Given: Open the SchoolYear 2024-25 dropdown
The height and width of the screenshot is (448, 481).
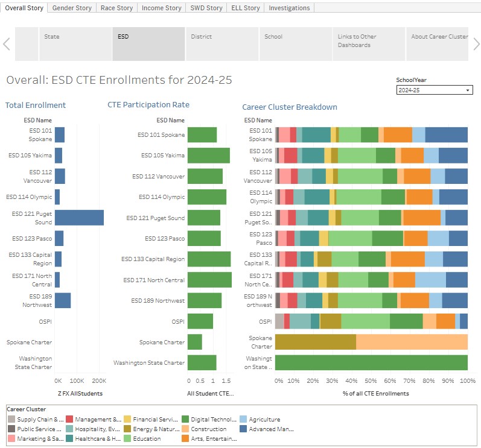Looking at the screenshot, I should click(x=435, y=90).
